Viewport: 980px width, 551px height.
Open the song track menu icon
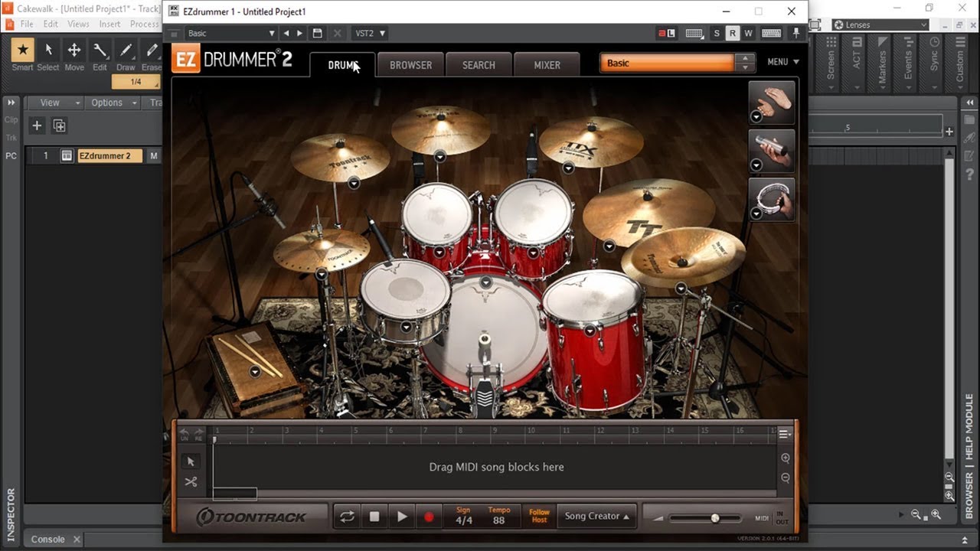tap(785, 434)
